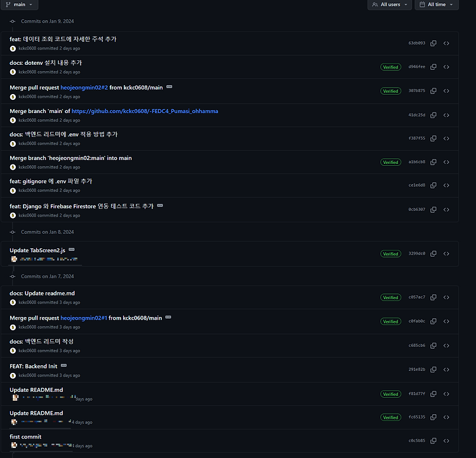The width and height of the screenshot is (476, 458).
Task: Click Verified badge on commit d946fee
Action: point(390,67)
